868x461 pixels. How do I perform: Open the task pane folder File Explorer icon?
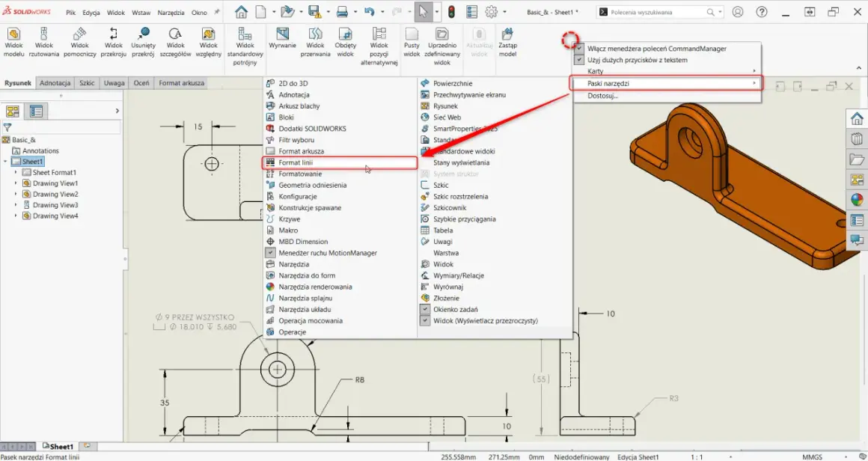(x=856, y=159)
